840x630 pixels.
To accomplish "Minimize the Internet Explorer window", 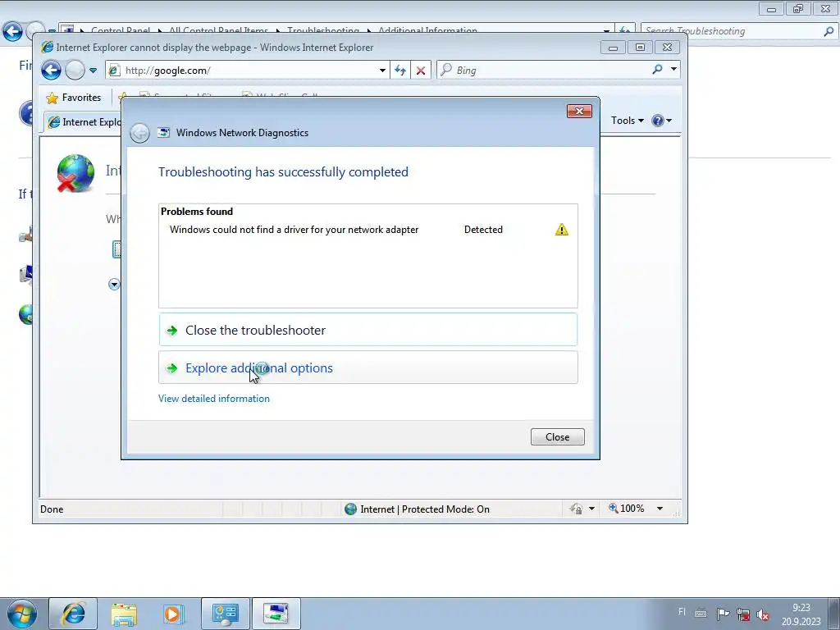I will (x=613, y=47).
